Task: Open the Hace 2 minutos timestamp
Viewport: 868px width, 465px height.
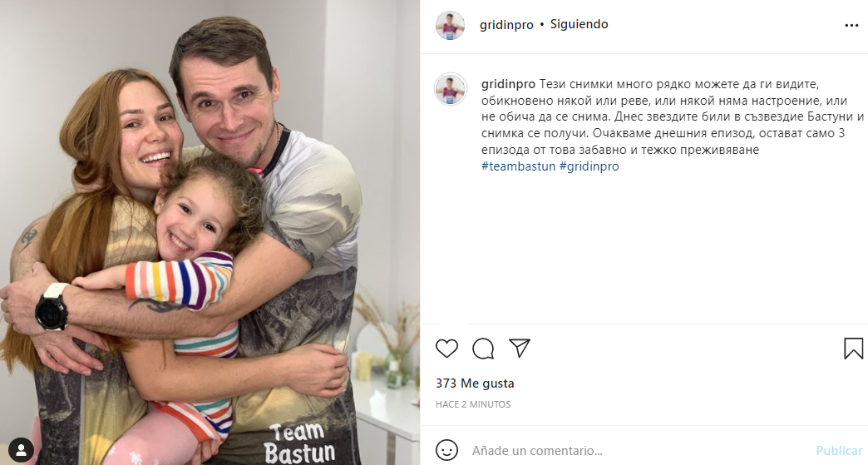Action: (473, 404)
